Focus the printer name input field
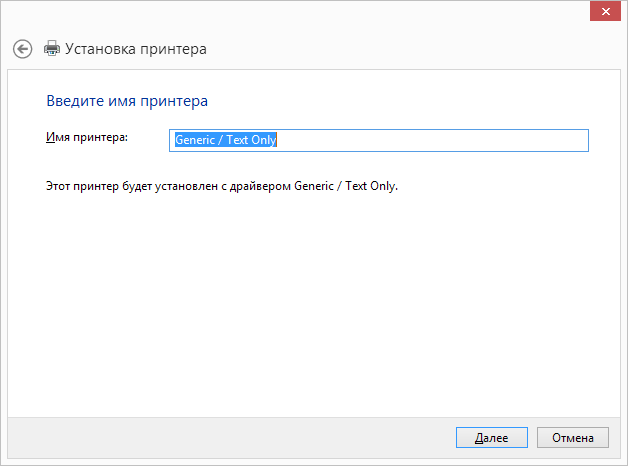Viewport: 628px width, 466px height. (379, 140)
